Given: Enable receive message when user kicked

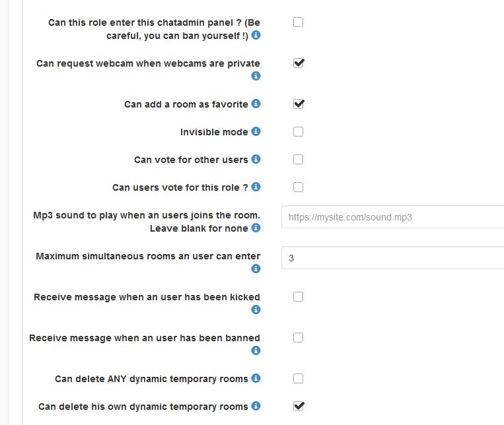Looking at the screenshot, I should click(x=299, y=297).
